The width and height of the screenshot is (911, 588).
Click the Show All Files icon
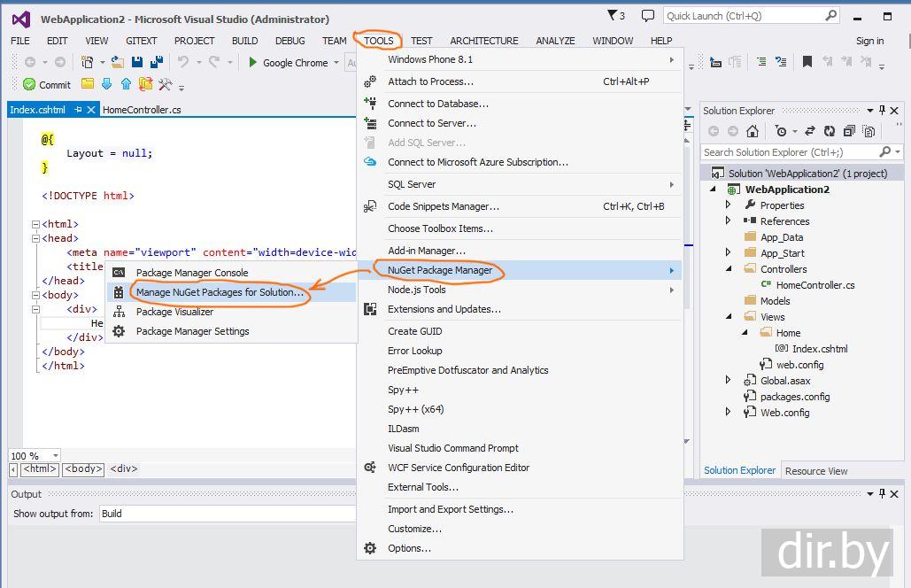(x=869, y=131)
